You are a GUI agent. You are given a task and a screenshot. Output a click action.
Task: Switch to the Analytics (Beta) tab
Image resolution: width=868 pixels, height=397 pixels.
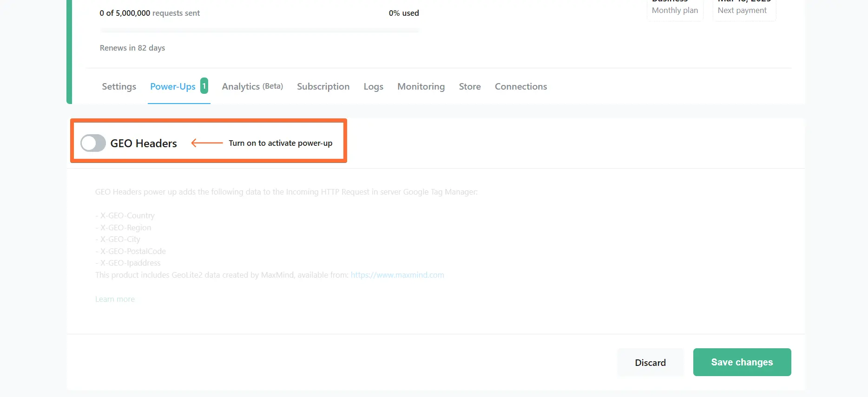[252, 86]
